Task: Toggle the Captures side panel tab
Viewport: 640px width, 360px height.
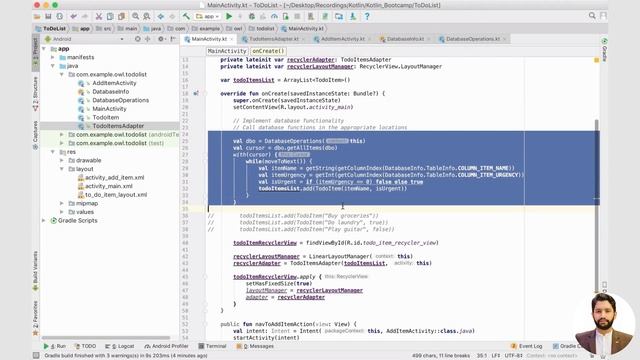Action: click(x=36, y=135)
